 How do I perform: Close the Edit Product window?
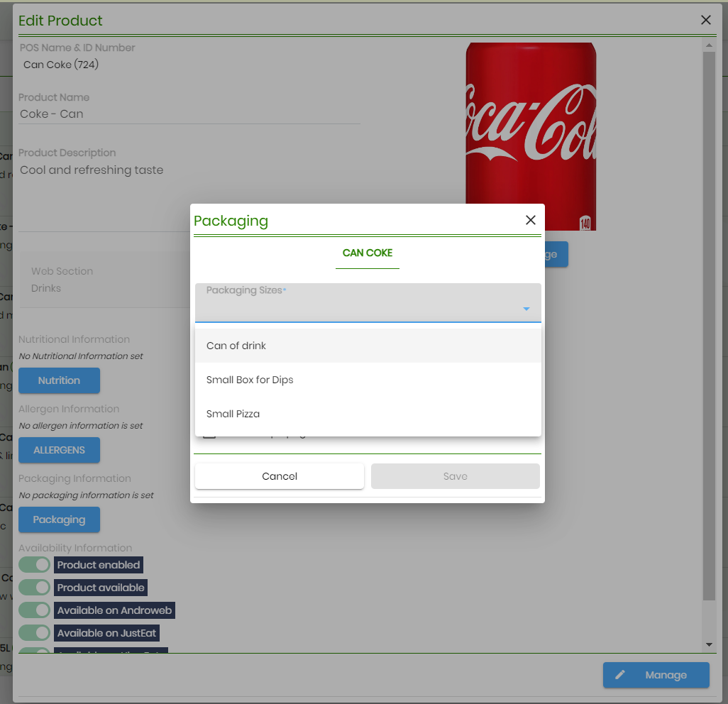tap(705, 20)
